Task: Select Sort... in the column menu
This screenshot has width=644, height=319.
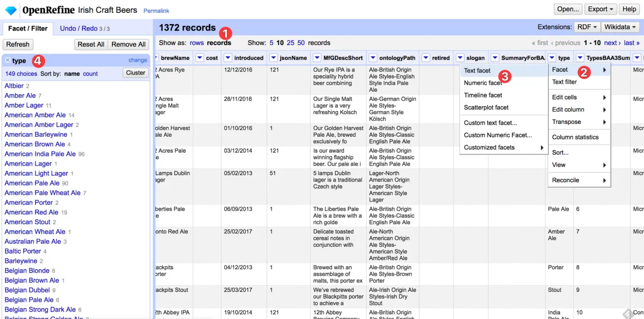Action: click(579, 153)
